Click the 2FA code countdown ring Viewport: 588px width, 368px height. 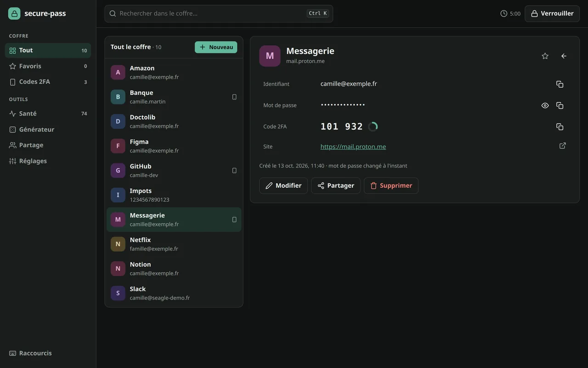pyautogui.click(x=373, y=126)
